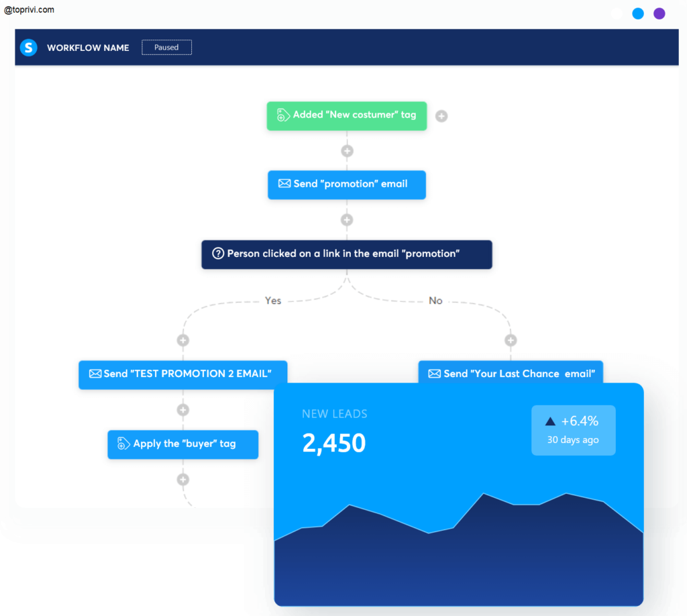This screenshot has height=616, width=687.
Task: Open Apply the "buyer" tag step
Action: click(182, 444)
